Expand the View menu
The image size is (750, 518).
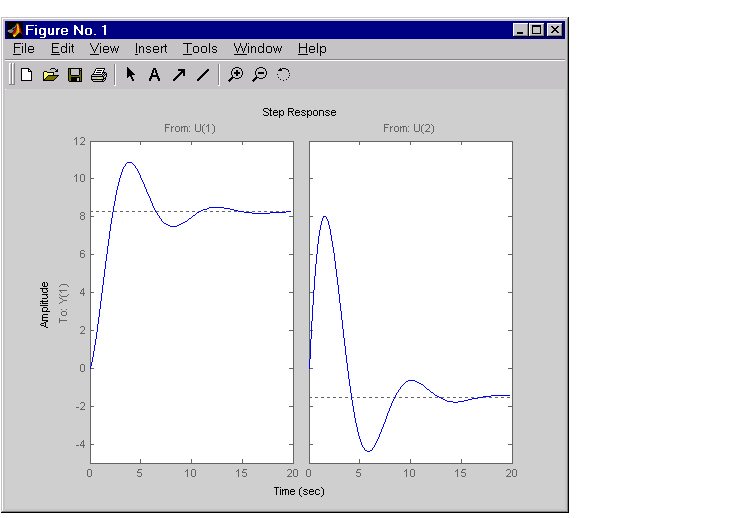coord(104,48)
